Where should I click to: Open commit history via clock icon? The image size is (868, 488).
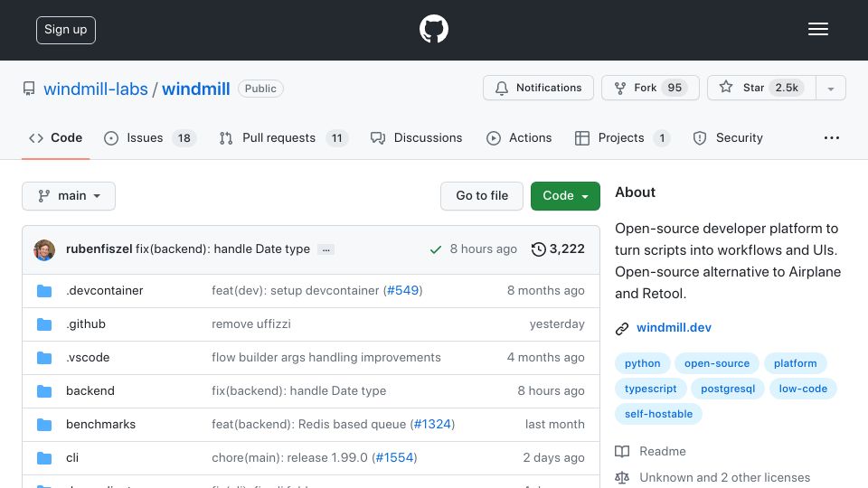[538, 249]
